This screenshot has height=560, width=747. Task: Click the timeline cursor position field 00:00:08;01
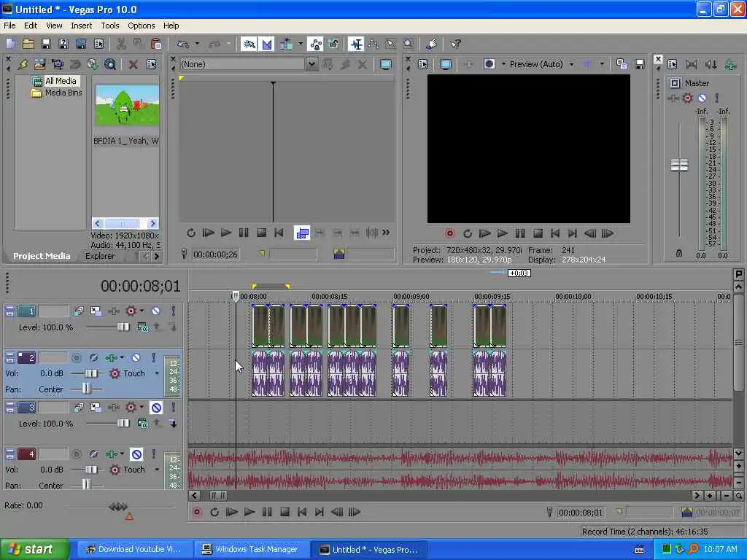(580, 513)
